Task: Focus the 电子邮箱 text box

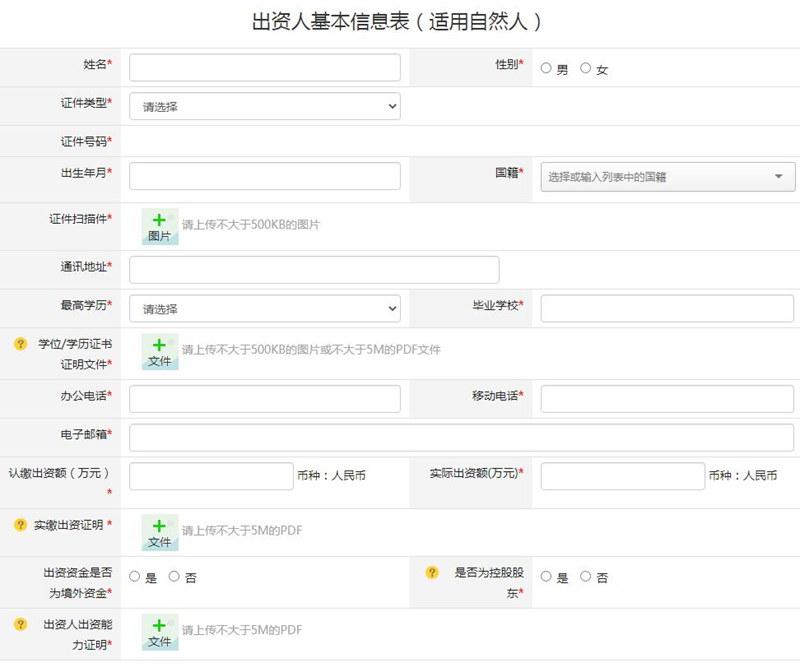Action: click(x=461, y=438)
